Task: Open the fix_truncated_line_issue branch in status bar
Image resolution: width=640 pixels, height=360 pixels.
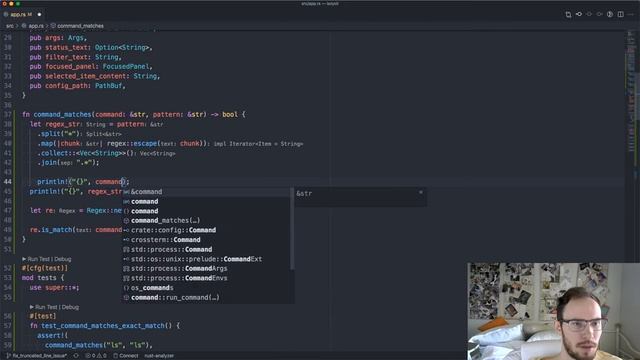Action: pos(36,356)
